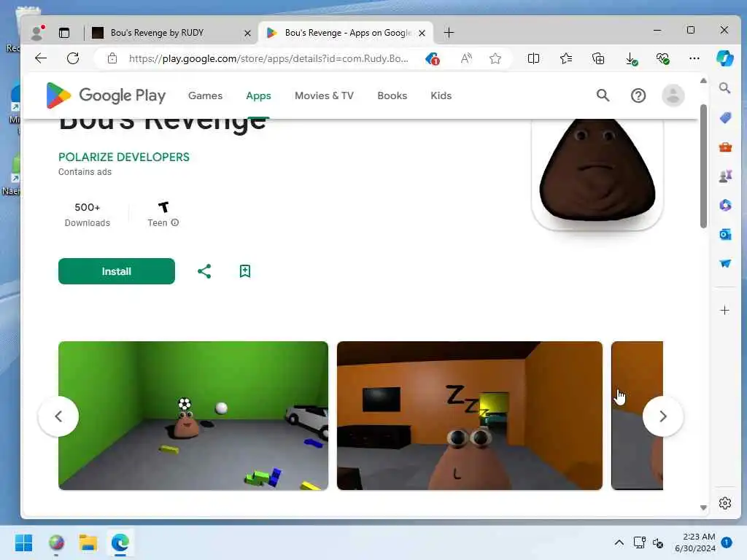Open the tab actions menu icon

coord(64,33)
